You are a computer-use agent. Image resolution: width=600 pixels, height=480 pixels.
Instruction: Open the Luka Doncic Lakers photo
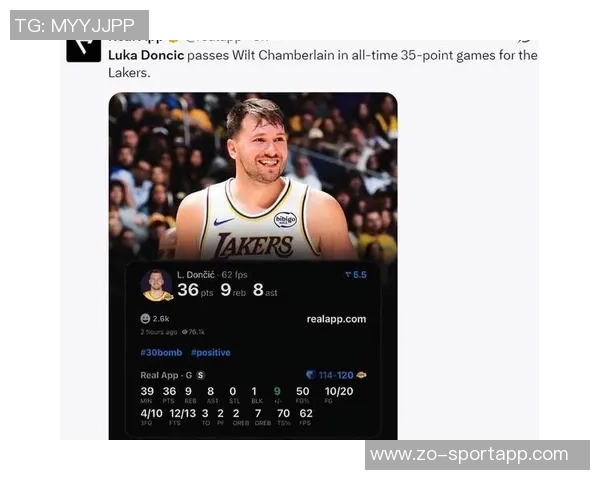(x=253, y=177)
